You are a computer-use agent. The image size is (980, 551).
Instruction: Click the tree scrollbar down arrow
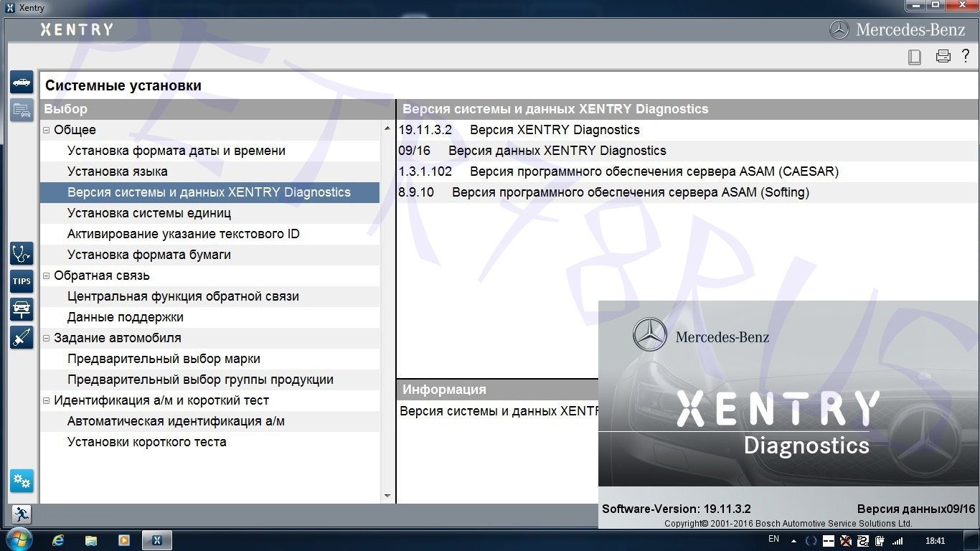(387, 496)
